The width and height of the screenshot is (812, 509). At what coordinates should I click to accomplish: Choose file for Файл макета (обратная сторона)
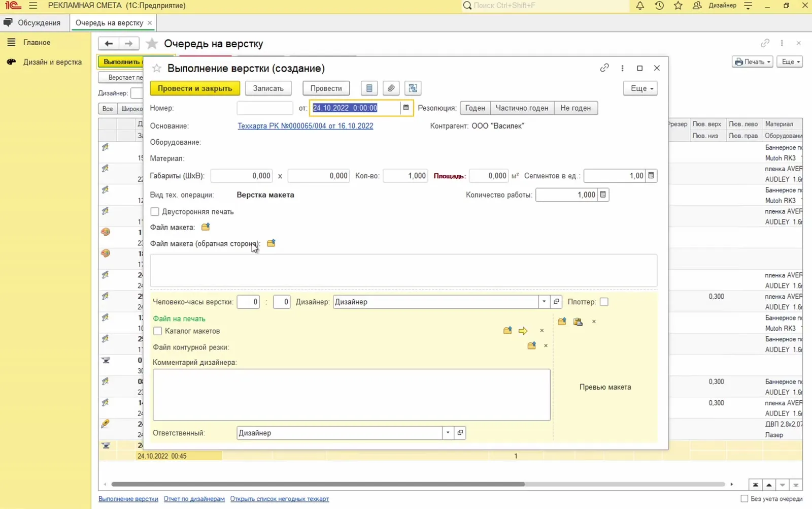coord(271,243)
